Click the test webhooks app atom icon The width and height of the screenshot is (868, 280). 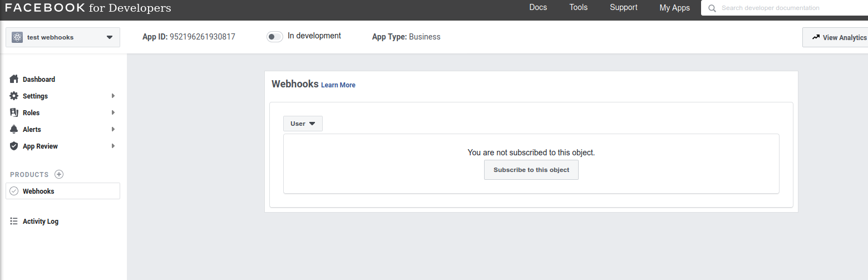17,37
